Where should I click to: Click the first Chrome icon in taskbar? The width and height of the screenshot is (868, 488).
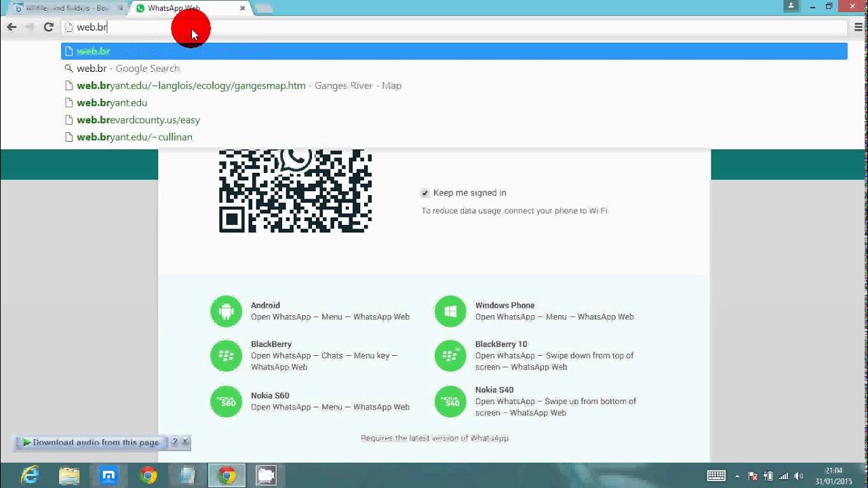coord(149,476)
